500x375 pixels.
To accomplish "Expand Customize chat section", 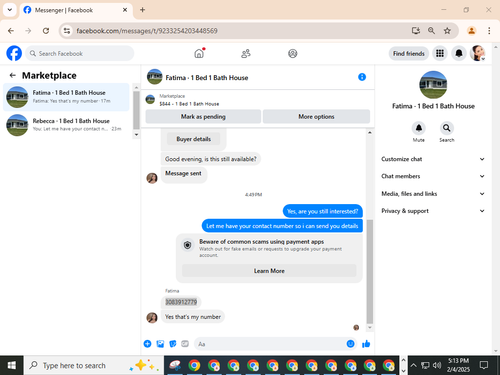I will point(433,159).
